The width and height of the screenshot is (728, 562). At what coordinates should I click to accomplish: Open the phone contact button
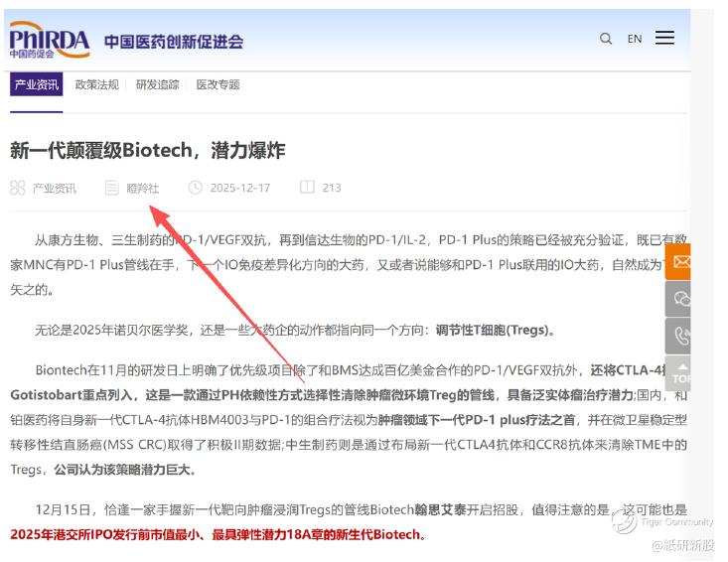pyautogui.click(x=678, y=336)
